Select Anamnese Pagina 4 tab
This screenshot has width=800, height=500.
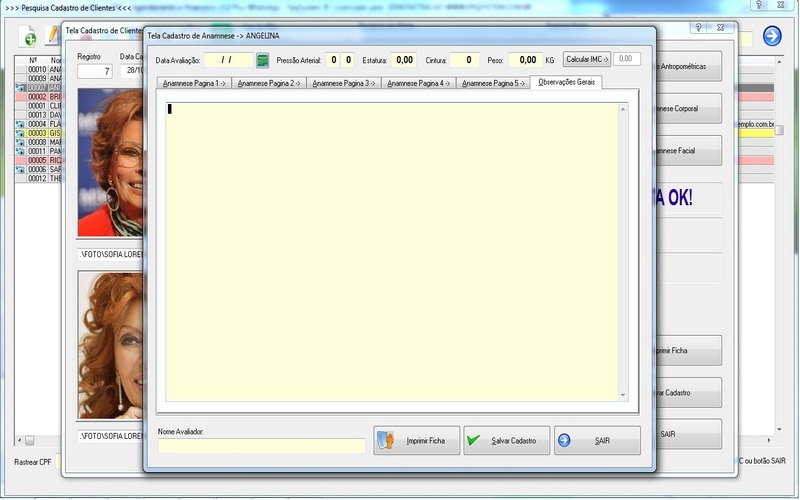click(418, 83)
